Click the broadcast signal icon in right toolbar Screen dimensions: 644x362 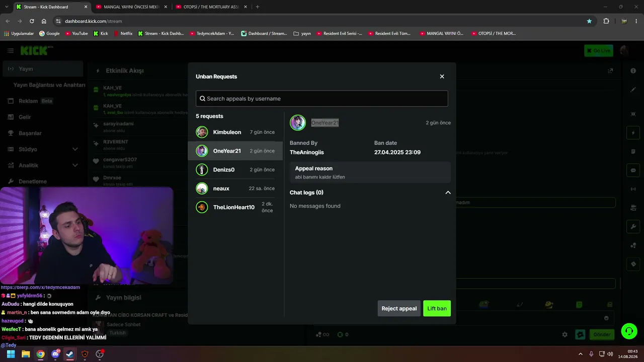point(633,189)
